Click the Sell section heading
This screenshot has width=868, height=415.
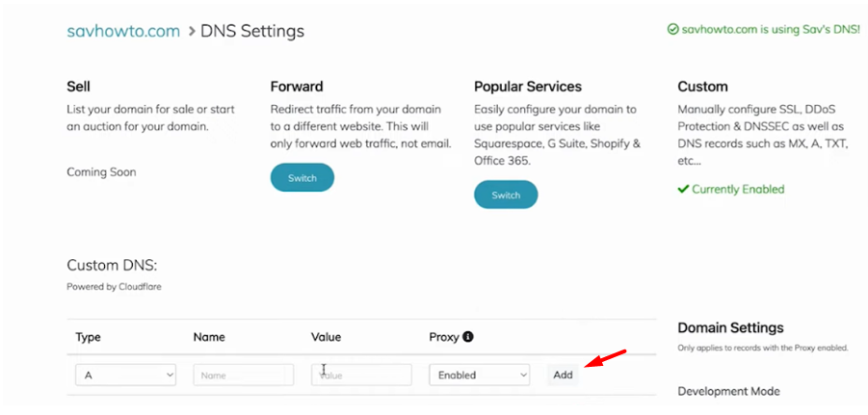(79, 87)
